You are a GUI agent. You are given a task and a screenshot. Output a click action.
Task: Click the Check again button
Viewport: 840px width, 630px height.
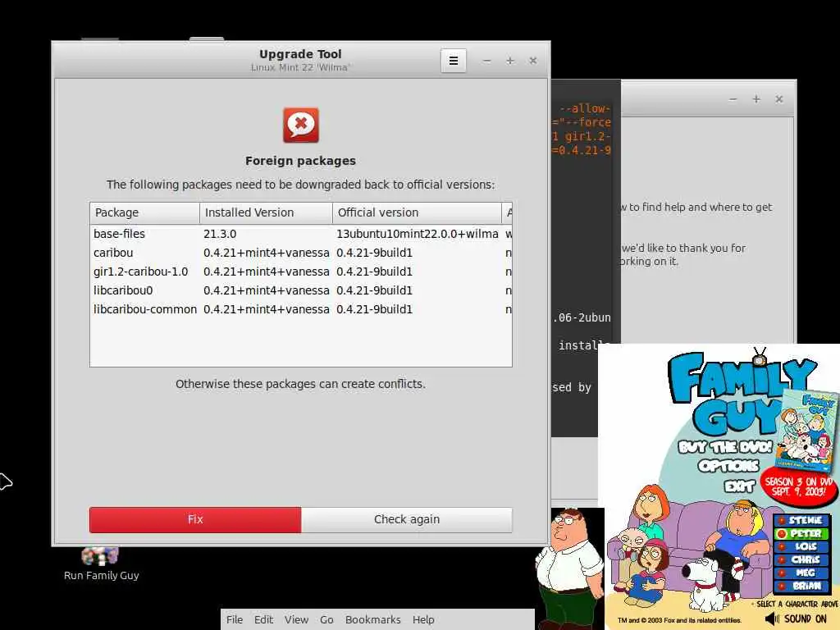[407, 519]
